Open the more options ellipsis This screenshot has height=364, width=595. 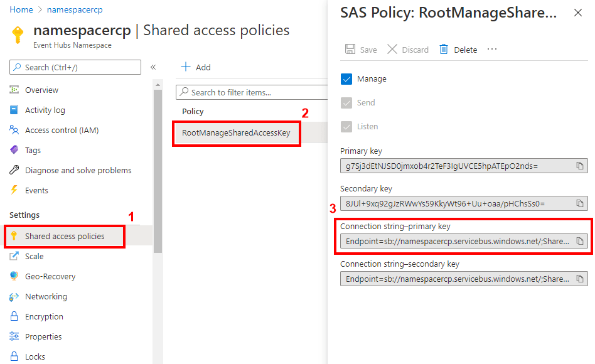492,50
